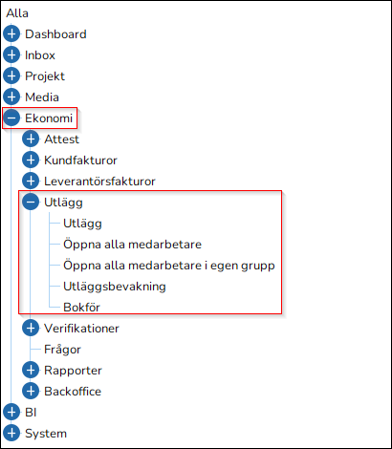Open the Frågor item
The image size is (392, 449).
click(62, 349)
